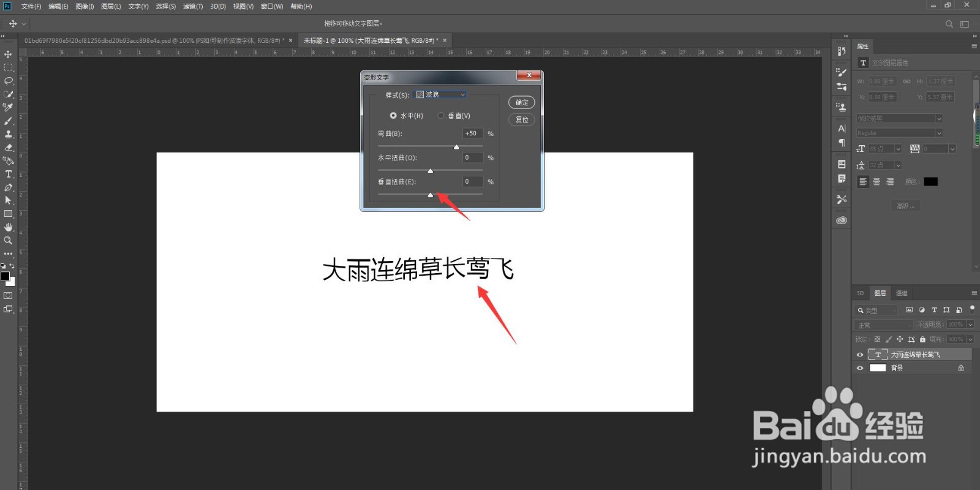Viewport: 980px width, 490px height.
Task: Open the Character panel icon
Action: pos(842,129)
